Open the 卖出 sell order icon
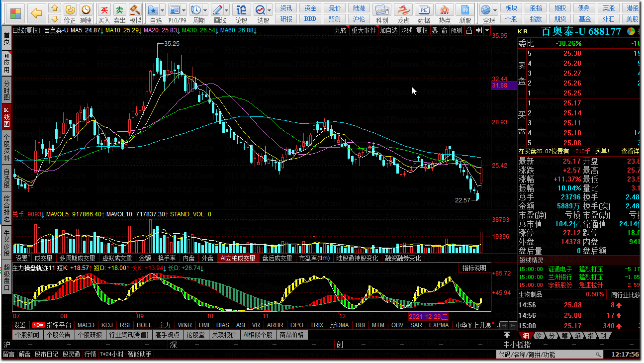This screenshot has height=363, width=644. point(119,13)
